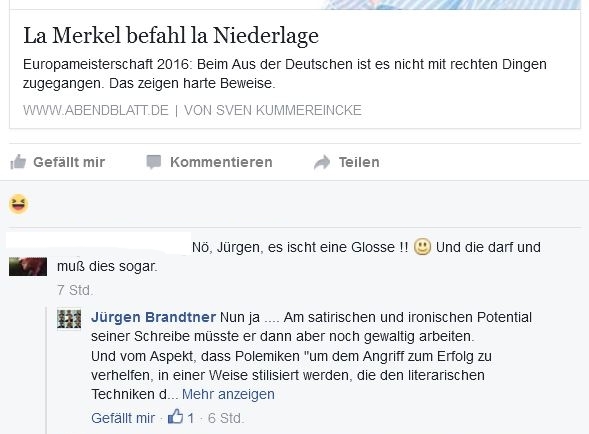Open the 7 Std. comment timestamp

click(x=75, y=290)
